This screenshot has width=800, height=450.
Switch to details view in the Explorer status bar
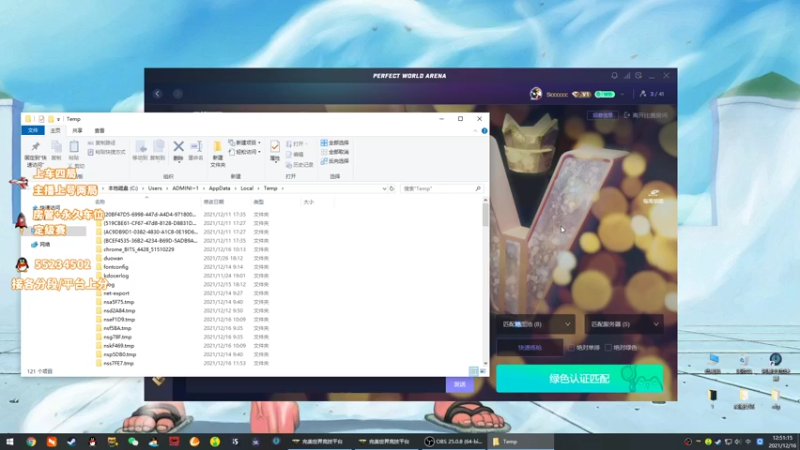coord(473,371)
